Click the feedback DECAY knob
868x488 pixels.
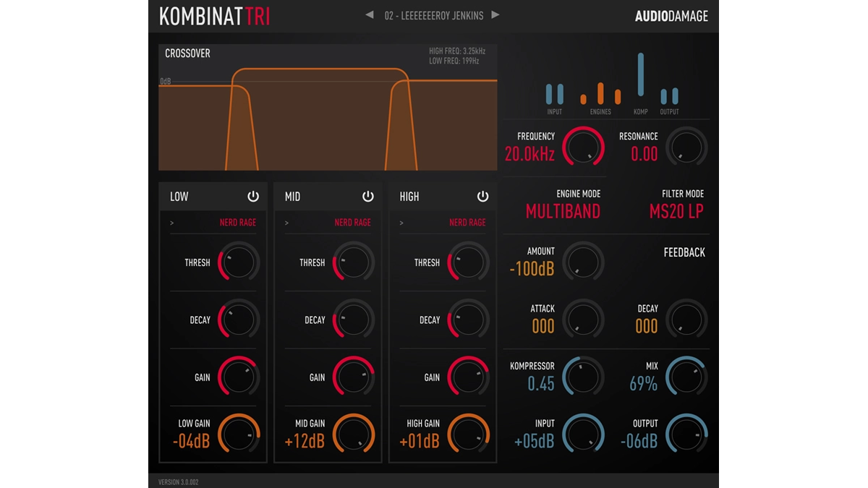[x=686, y=320]
